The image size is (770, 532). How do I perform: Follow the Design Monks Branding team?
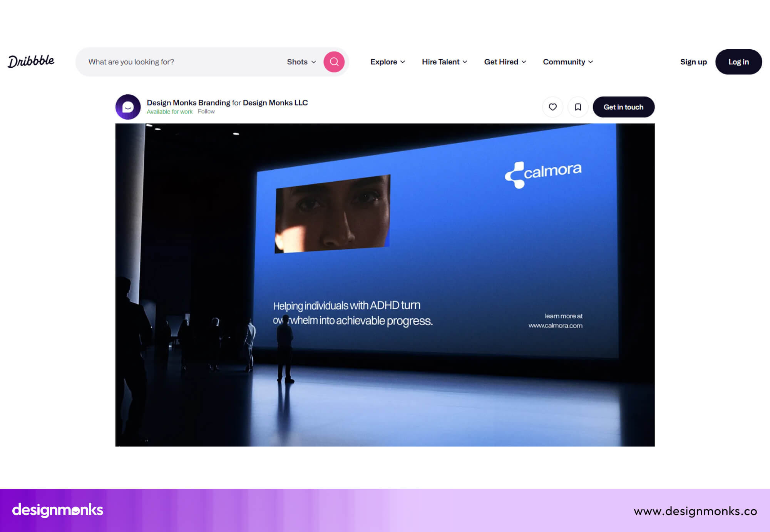point(206,112)
